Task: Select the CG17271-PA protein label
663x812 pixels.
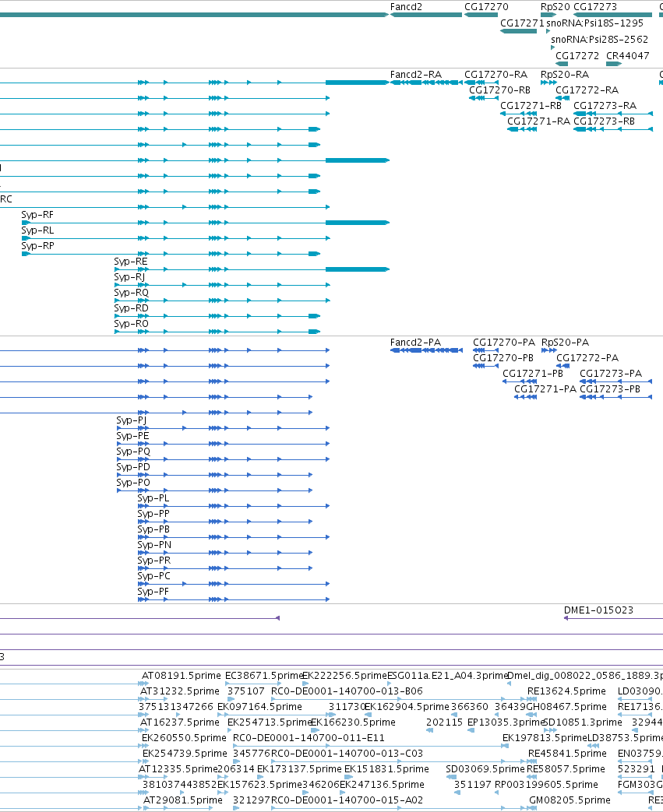Action: click(545, 389)
